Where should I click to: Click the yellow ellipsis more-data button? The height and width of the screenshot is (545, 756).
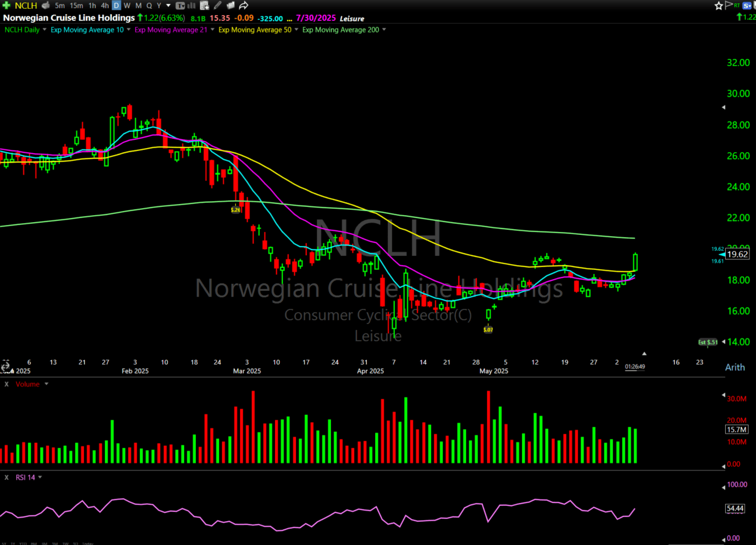[x=289, y=20]
